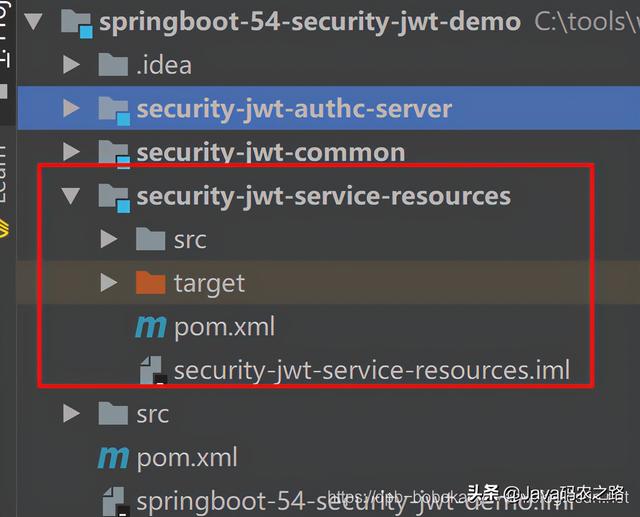The height and width of the screenshot is (517, 640).
Task: Click the security-jwt-service-resources.iml file icon
Action: (153, 371)
